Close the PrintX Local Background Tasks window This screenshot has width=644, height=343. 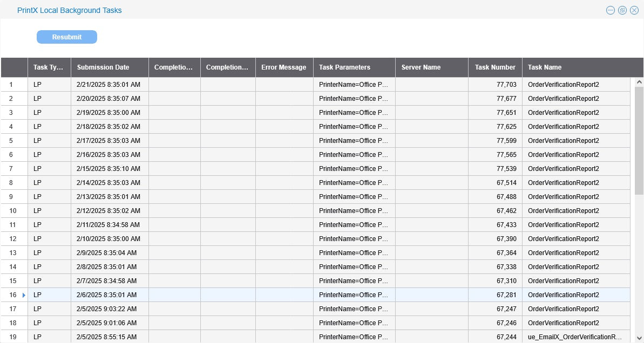634,10
